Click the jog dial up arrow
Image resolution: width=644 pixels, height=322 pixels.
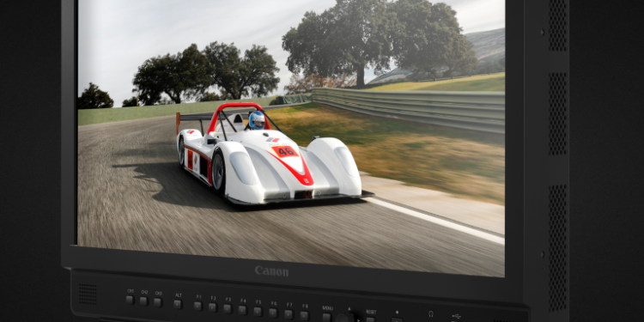pos(349,308)
